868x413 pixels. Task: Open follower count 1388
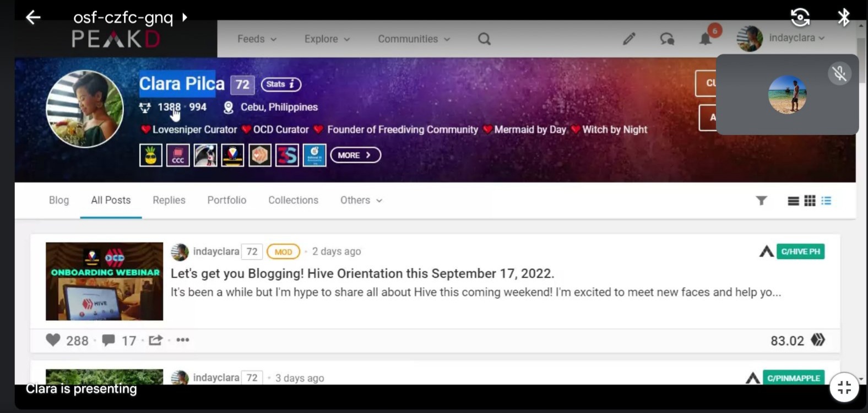pyautogui.click(x=169, y=107)
